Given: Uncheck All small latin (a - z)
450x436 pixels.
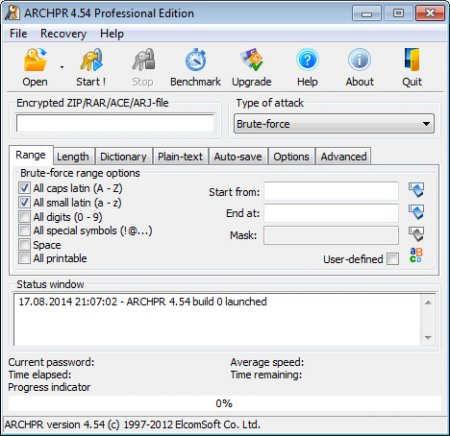Looking at the screenshot, I should 24,202.
